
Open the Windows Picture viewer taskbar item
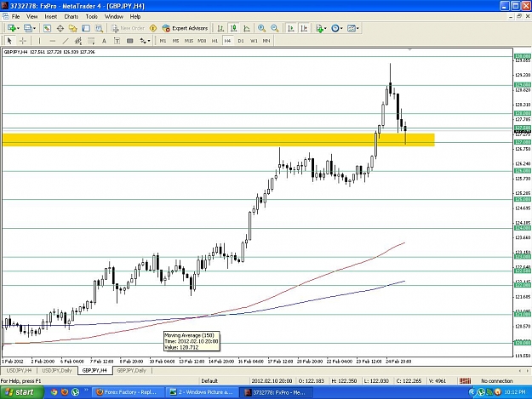(x=202, y=392)
